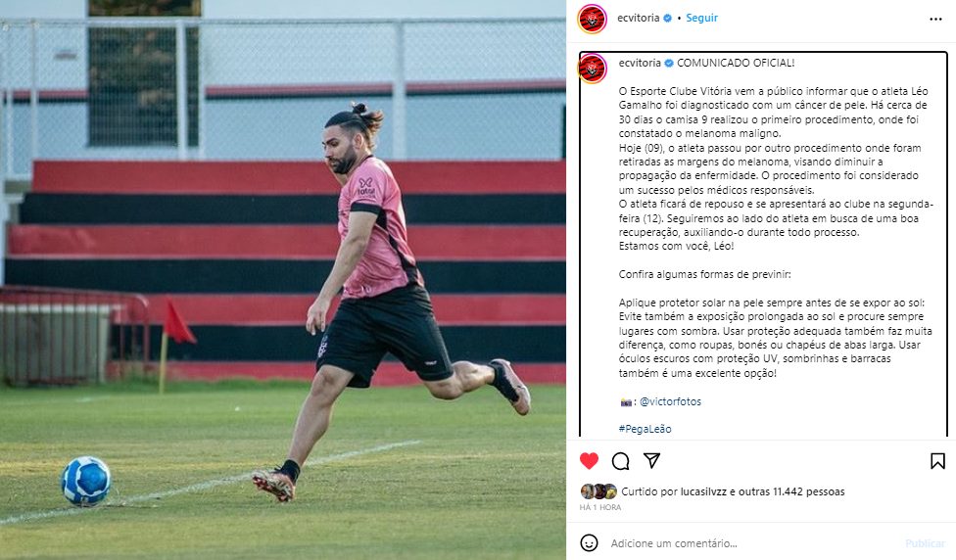Share post using paper plane icon
Viewport: 956px width, 560px height.
651,461
